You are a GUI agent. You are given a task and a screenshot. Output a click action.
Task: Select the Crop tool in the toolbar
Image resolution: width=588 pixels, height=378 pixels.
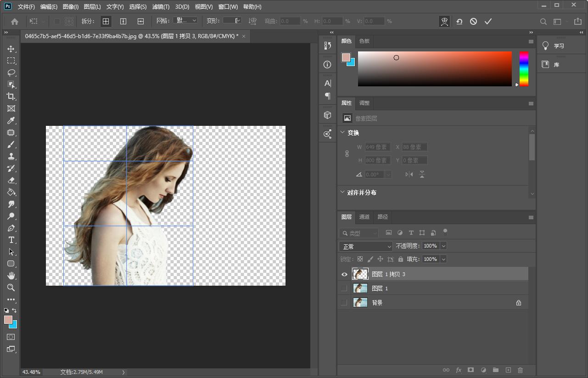coord(11,96)
